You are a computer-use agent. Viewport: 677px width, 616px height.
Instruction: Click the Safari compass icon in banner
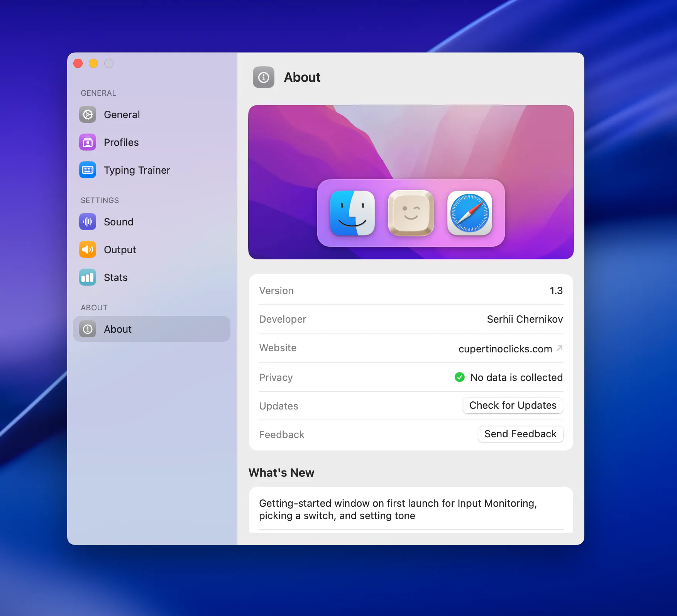click(470, 213)
